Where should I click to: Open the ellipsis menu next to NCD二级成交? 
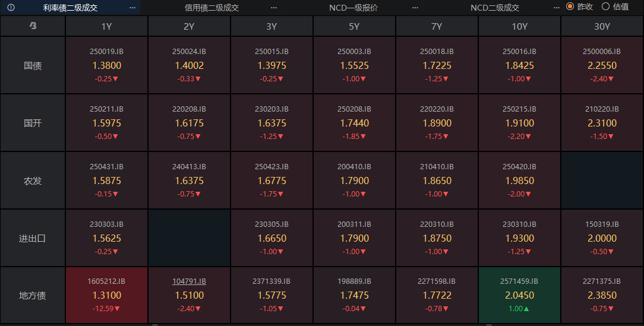pos(556,8)
